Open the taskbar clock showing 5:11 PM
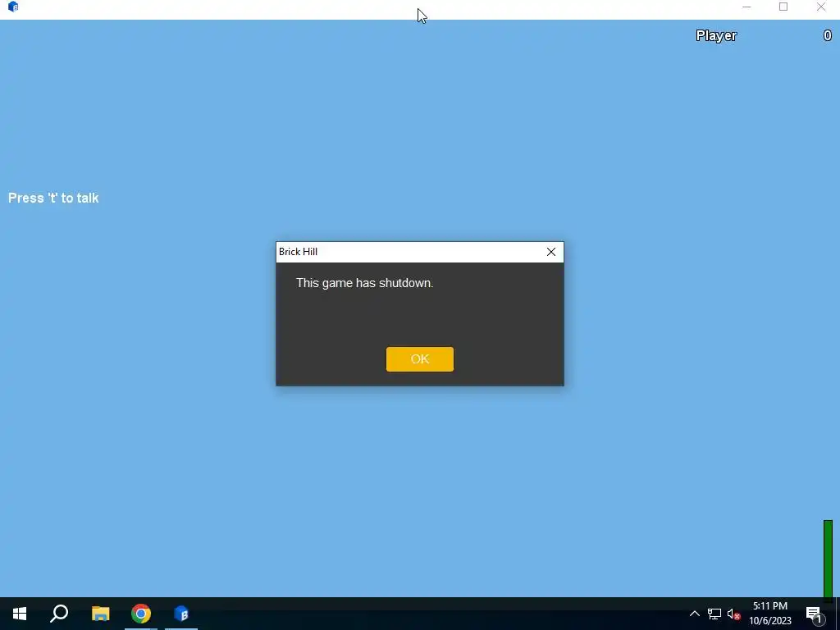The width and height of the screenshot is (840, 630). click(769, 614)
